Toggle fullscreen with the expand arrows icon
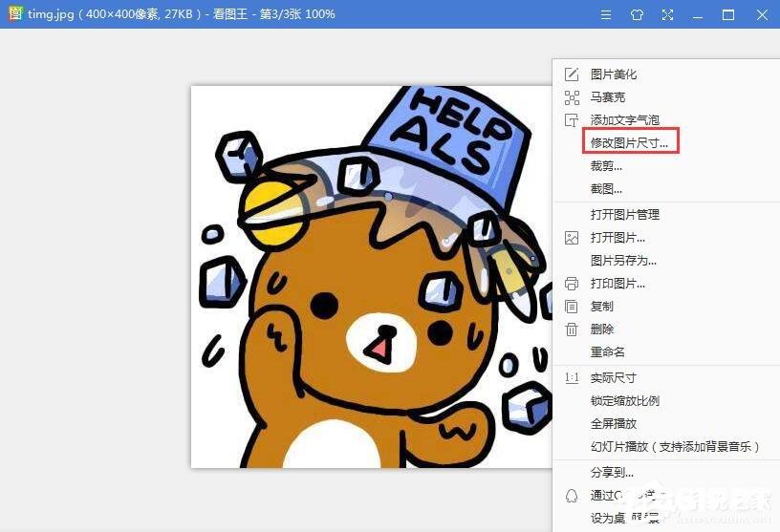Screen dimensions: 780x532 667,14
